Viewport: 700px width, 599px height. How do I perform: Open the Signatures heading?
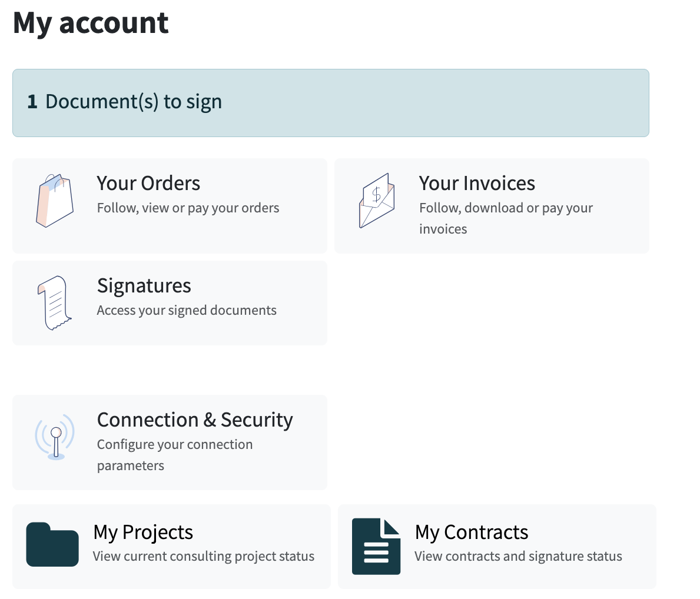(144, 286)
